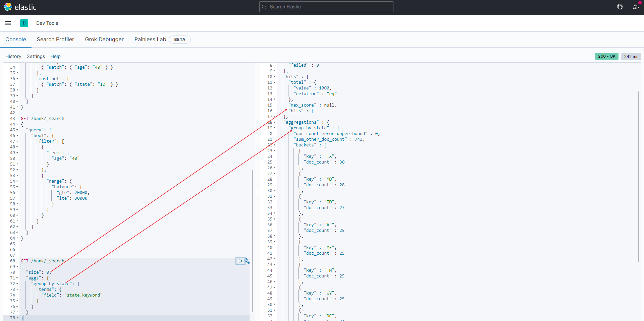Collapse the aggregations section on output line 18
The image size is (644, 321).
[275, 122]
